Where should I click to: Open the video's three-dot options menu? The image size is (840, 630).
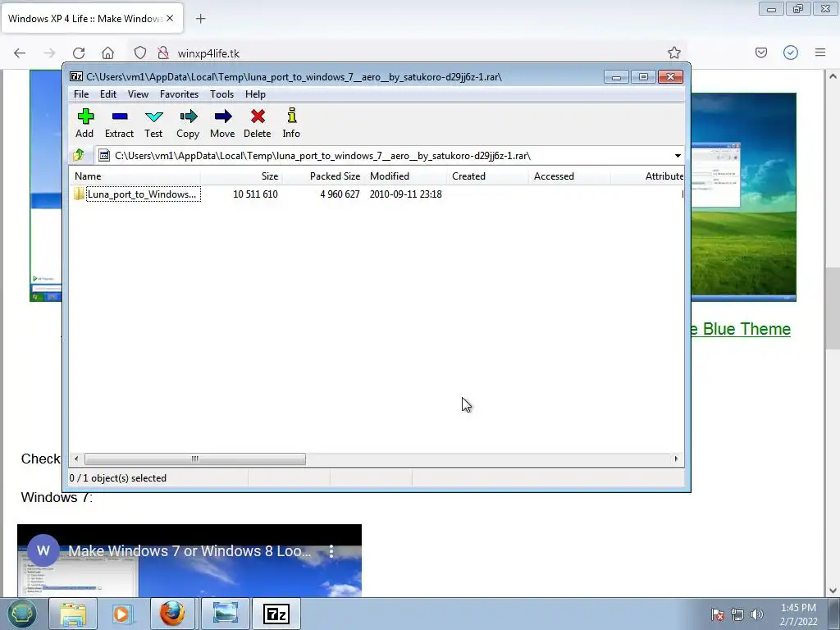coord(331,551)
